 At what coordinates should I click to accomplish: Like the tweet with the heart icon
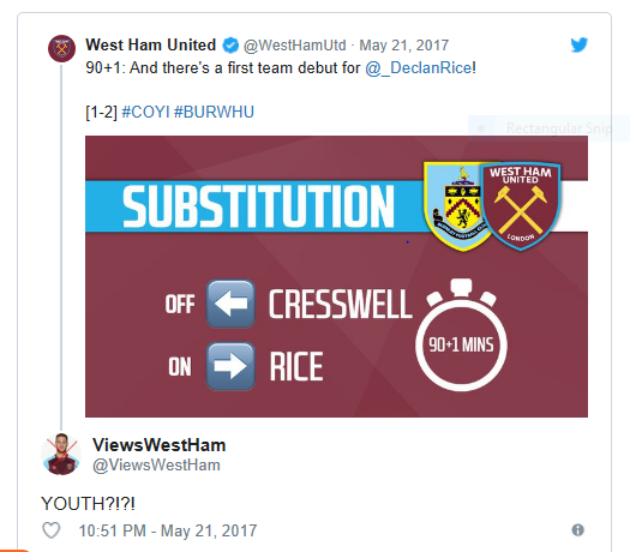pyautogui.click(x=52, y=530)
